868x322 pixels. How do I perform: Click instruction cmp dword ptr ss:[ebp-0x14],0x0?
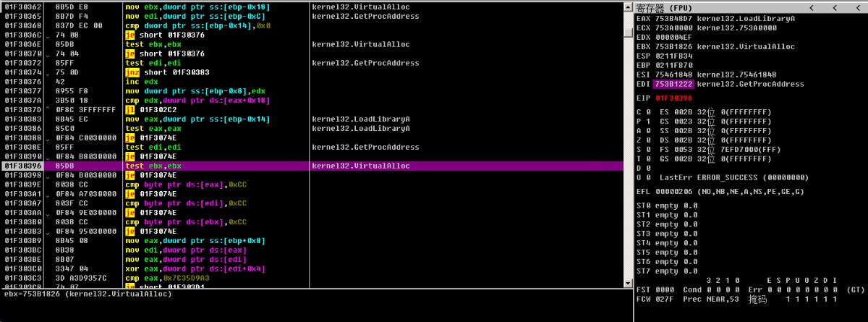[x=197, y=25]
